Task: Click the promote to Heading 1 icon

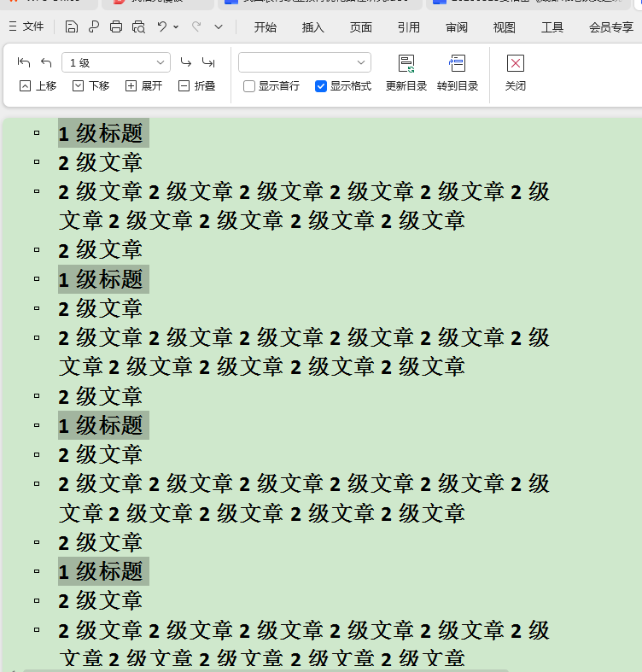Action: coord(24,62)
